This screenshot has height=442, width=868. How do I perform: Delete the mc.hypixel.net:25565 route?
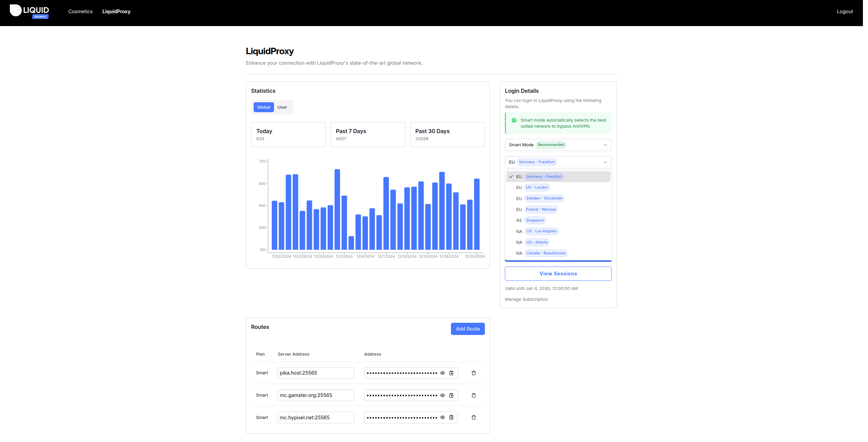474,417
